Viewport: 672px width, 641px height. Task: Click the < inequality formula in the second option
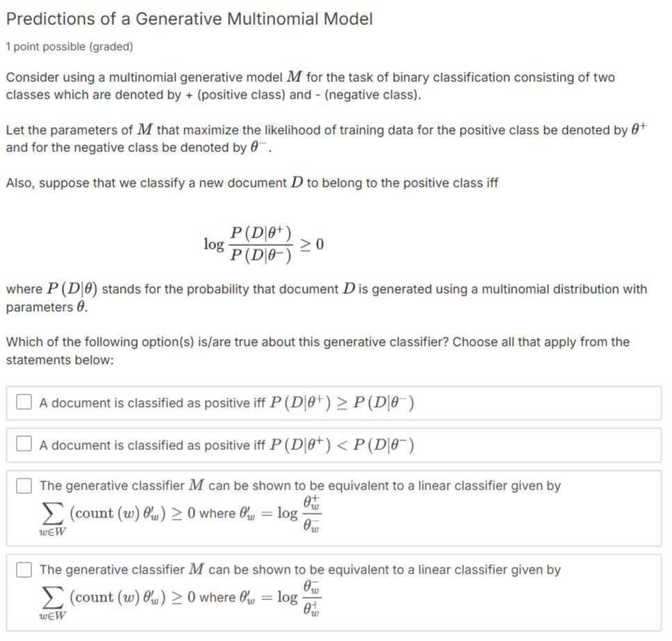pos(342,445)
